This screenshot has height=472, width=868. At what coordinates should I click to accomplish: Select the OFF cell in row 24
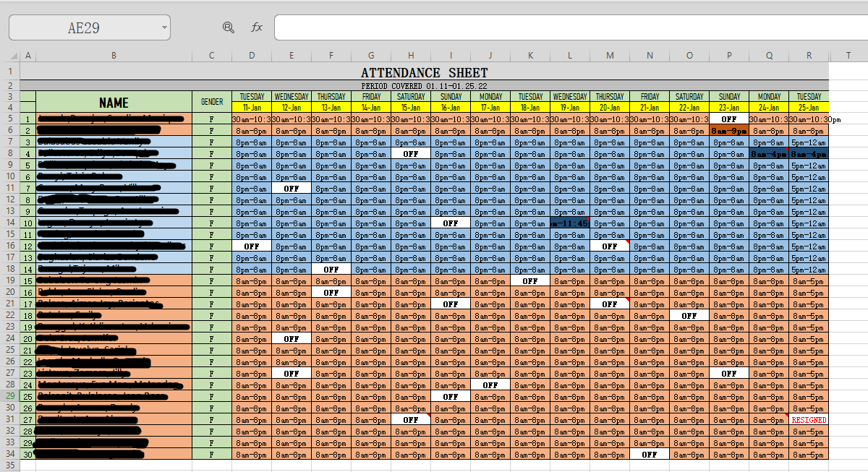(x=292, y=339)
